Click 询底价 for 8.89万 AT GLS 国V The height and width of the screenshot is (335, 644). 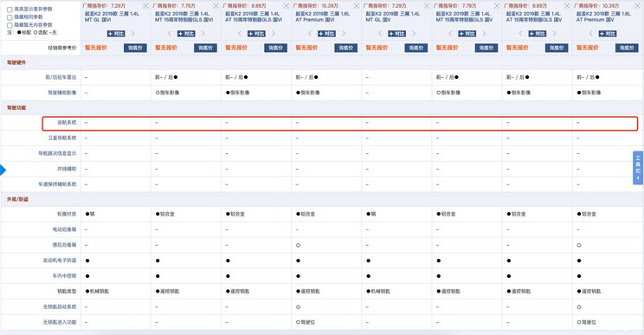click(557, 48)
